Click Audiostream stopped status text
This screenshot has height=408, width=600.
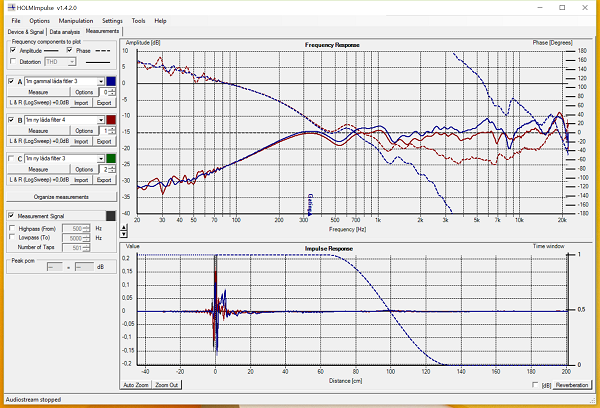coord(33,400)
